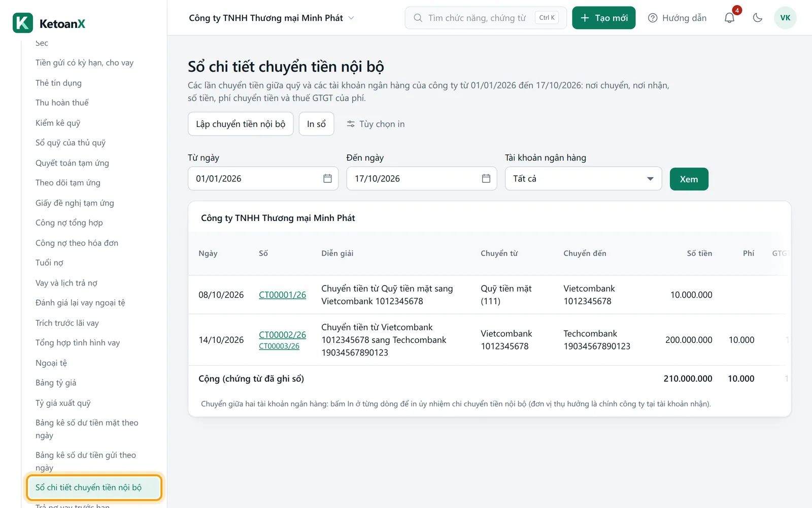Click the In sổ button
Screen dimensions: 812x508
click(x=316, y=124)
